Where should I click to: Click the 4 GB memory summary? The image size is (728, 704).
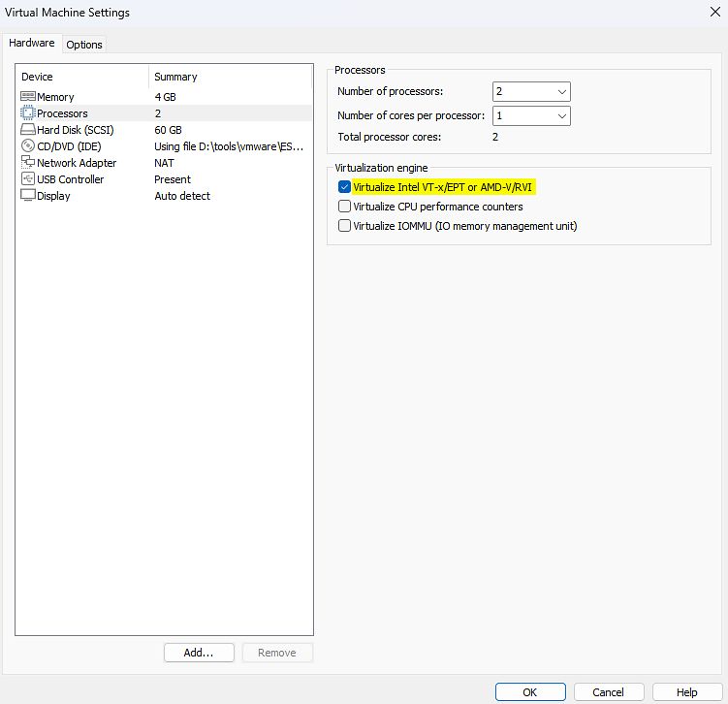(x=166, y=97)
